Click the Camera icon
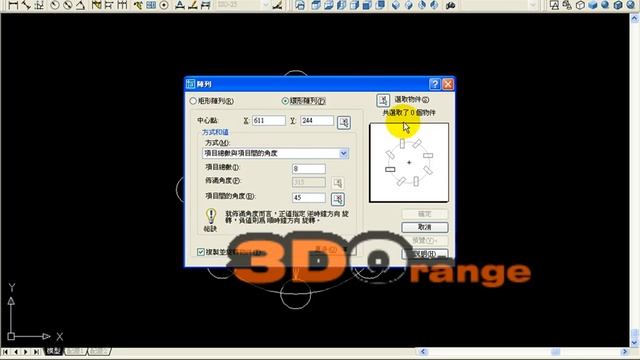This screenshot has width=640, height=360. tap(451, 5)
